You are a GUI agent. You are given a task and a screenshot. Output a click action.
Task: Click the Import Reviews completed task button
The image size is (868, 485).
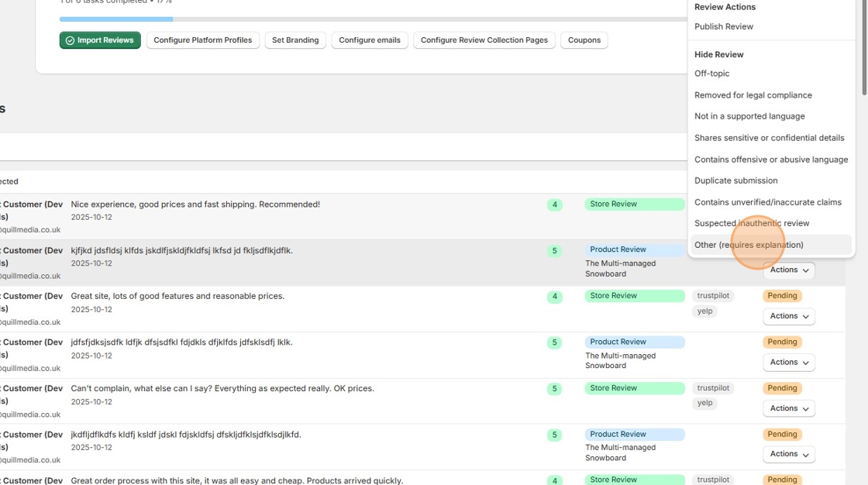(100, 40)
